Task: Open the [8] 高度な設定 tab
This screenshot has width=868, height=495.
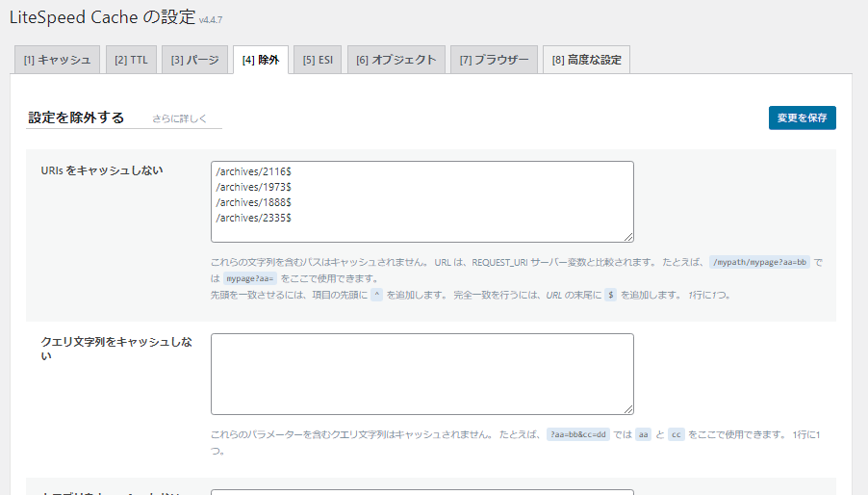Action: (586, 60)
